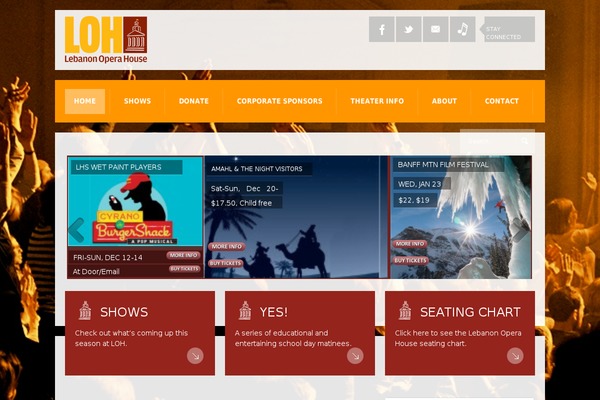Click 'A series of educational' description
The height and width of the screenshot is (400, 600).
tap(292, 338)
